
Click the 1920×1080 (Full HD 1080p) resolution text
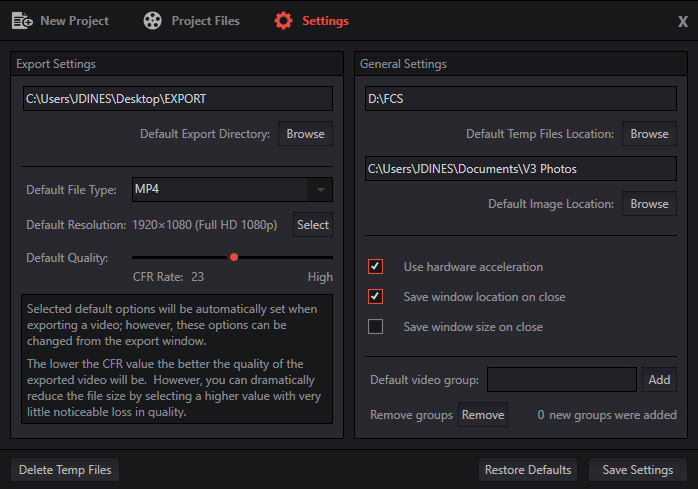pyautogui.click(x=204, y=225)
